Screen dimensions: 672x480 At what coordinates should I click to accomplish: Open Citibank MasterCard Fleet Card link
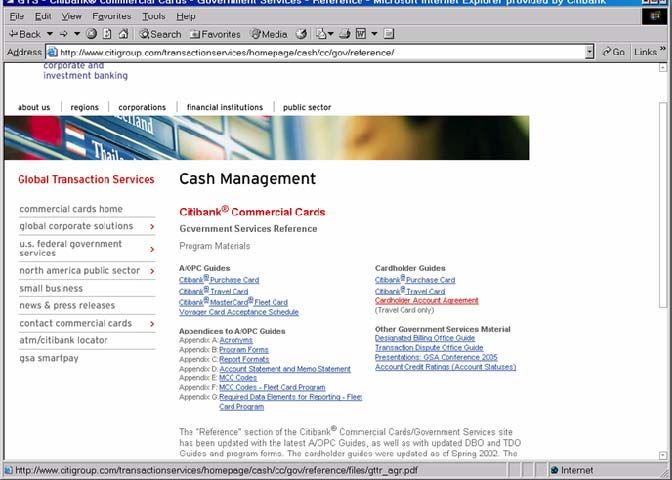click(233, 302)
